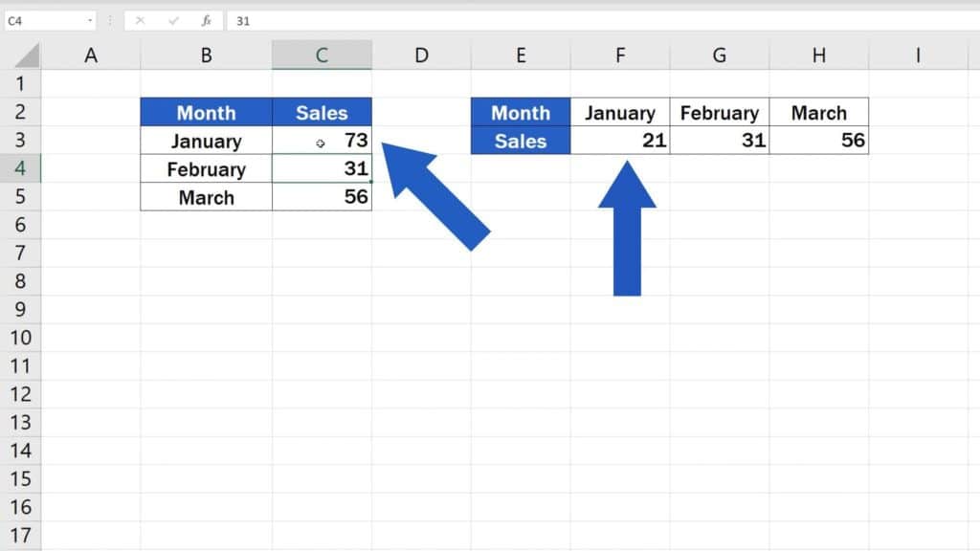This screenshot has height=551, width=980.
Task: Click the Sales header of the left table
Action: [x=323, y=113]
